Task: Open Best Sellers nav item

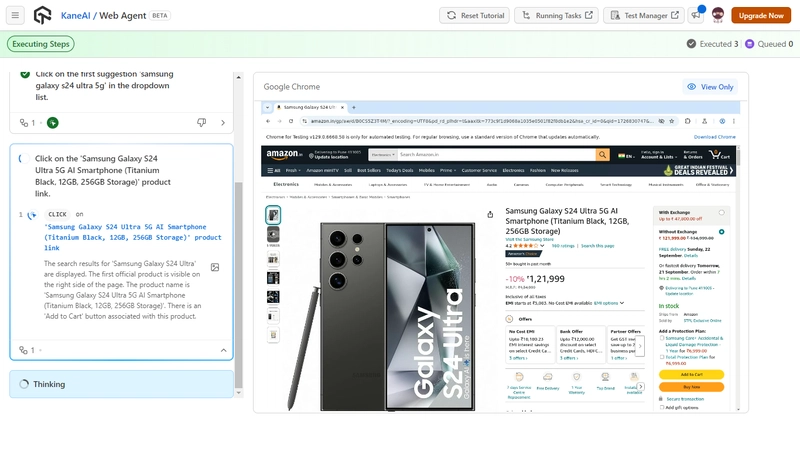Action: click(368, 170)
